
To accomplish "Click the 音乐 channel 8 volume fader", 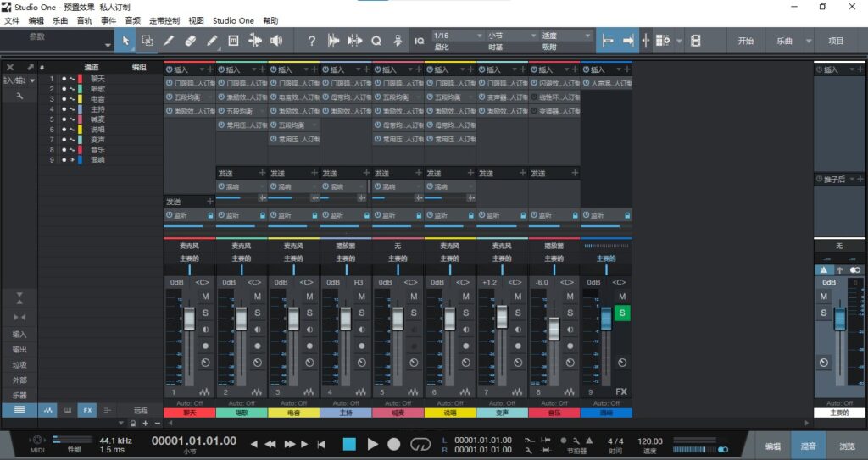I will pos(554,328).
